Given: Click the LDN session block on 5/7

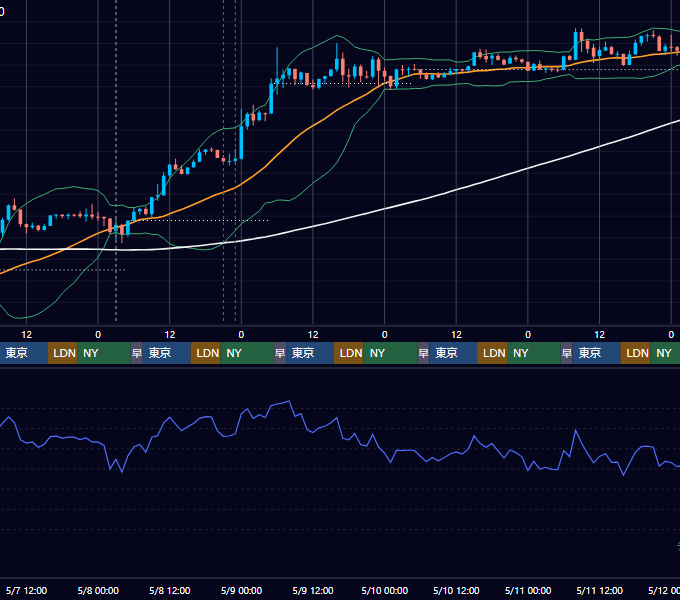Looking at the screenshot, I should click(x=62, y=353).
